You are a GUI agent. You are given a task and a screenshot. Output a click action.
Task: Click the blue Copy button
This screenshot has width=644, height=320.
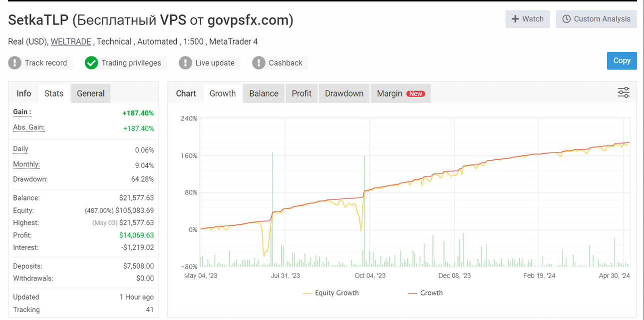click(x=622, y=60)
